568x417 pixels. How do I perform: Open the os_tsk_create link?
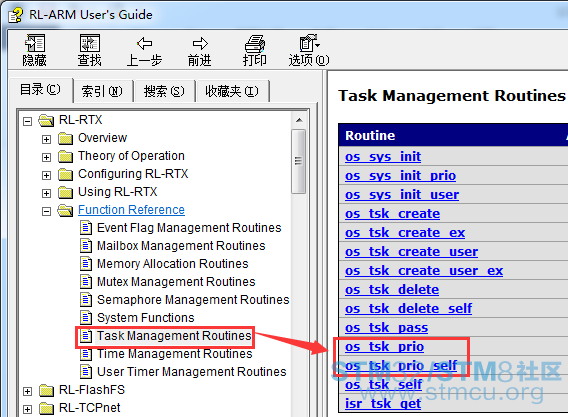392,214
